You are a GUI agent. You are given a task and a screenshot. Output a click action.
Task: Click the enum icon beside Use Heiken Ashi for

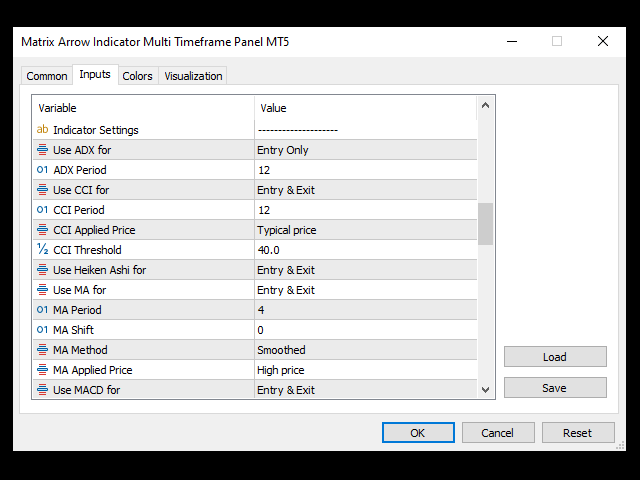click(42, 270)
